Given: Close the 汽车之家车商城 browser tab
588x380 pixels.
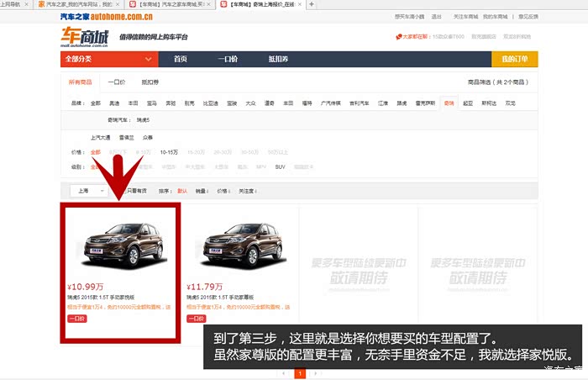Looking at the screenshot, I should (208, 4).
